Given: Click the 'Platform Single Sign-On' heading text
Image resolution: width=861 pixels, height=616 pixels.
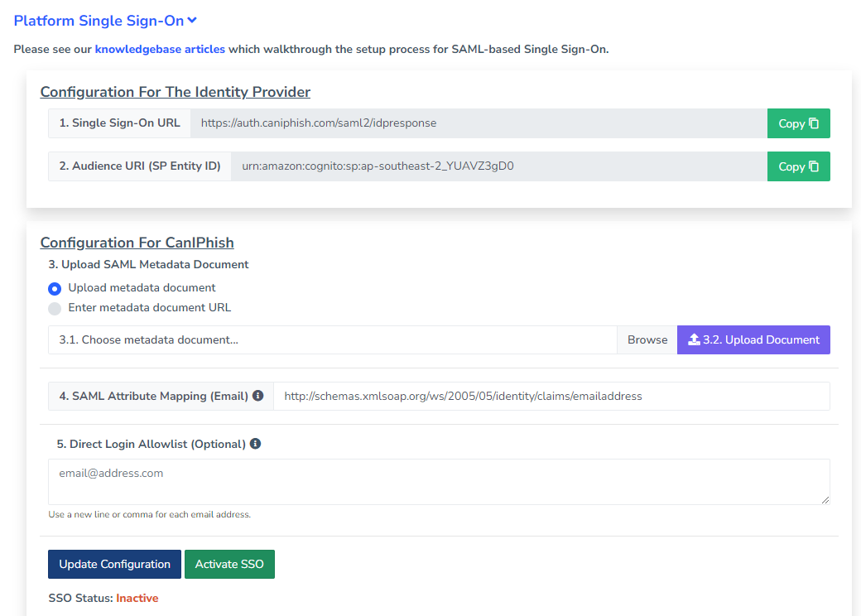Looking at the screenshot, I should pos(99,21).
